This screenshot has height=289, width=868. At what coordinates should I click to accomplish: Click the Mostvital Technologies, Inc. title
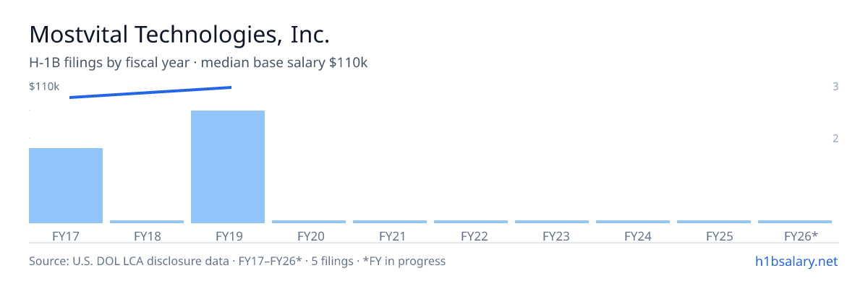[179, 35]
